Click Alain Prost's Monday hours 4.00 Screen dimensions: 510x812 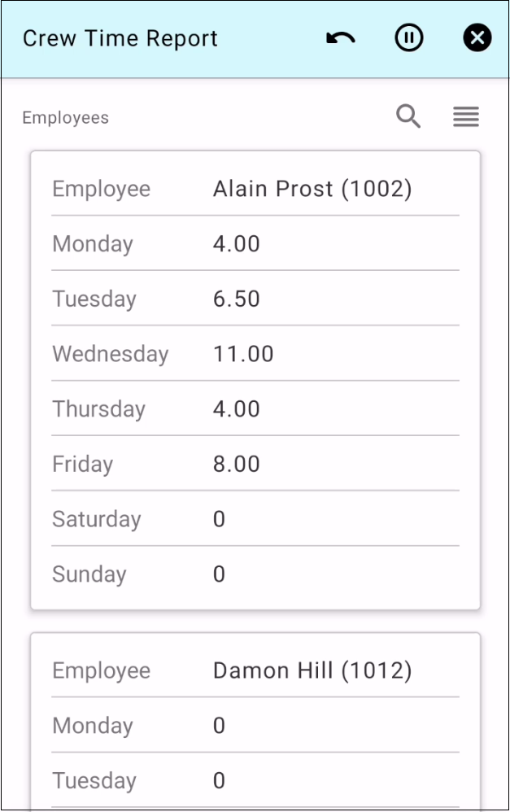click(x=237, y=243)
